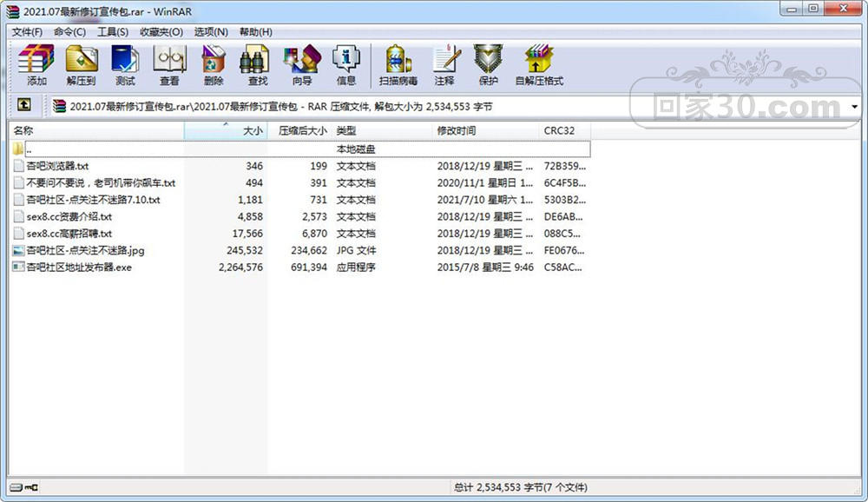Click icon of sex8.cc高薪招聘.txt
The height and width of the screenshot is (502, 868).
[x=18, y=234]
